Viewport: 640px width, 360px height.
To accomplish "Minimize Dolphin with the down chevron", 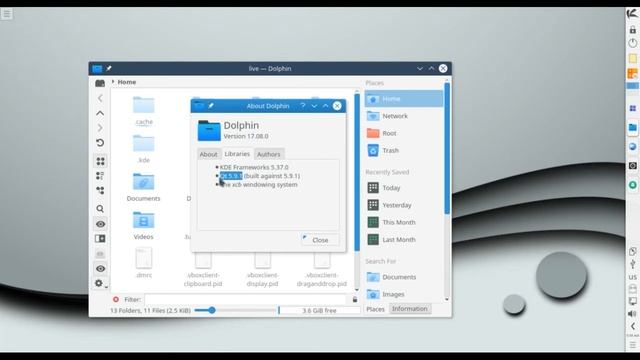I will tap(420, 69).
